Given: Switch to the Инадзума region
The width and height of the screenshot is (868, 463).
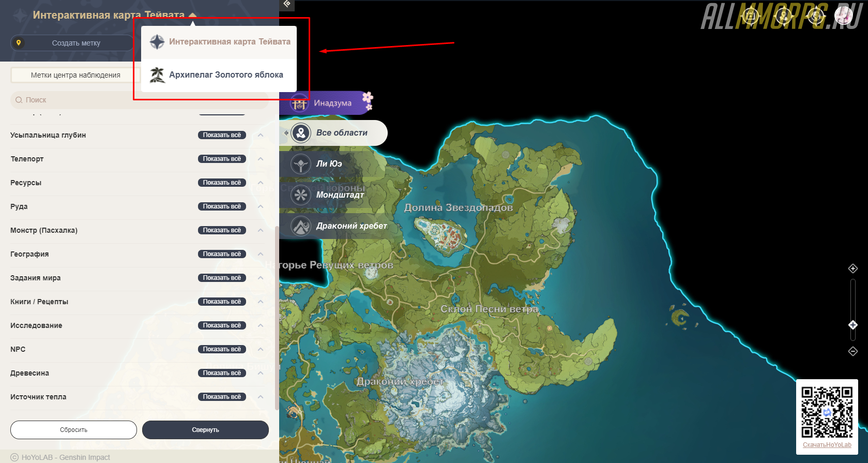Looking at the screenshot, I should (x=326, y=103).
